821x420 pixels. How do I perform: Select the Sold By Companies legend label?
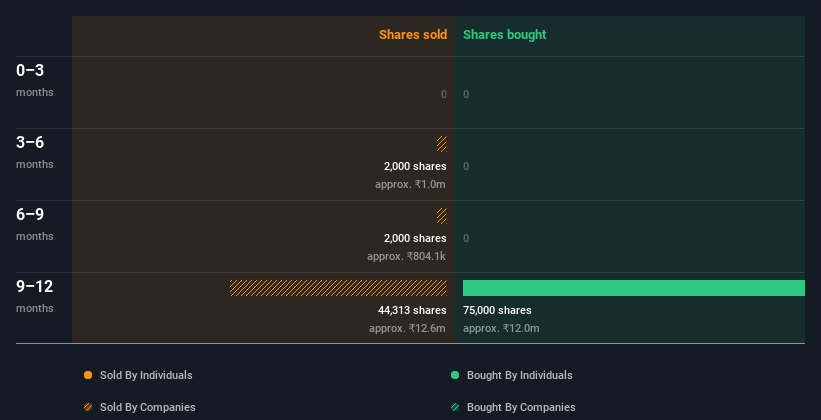[148, 407]
